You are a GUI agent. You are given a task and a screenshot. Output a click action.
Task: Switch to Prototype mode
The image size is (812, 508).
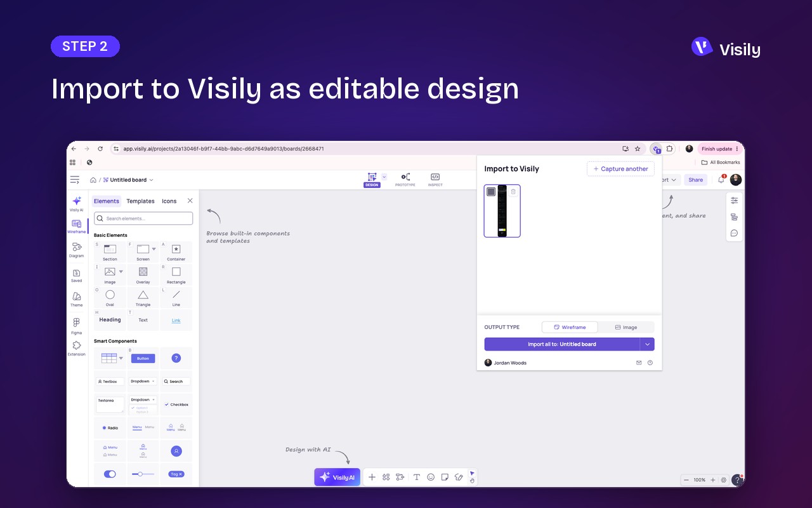(x=405, y=180)
